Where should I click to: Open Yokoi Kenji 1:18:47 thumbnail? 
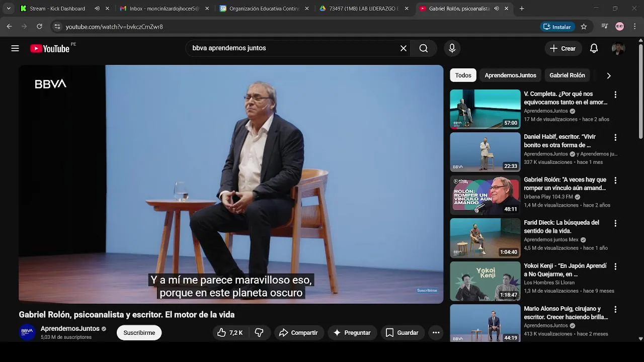[485, 281]
